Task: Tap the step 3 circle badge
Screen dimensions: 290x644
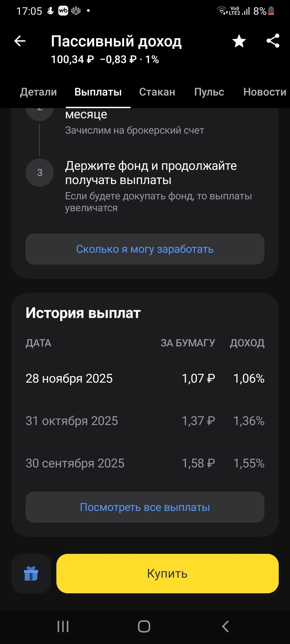Action: tap(40, 173)
